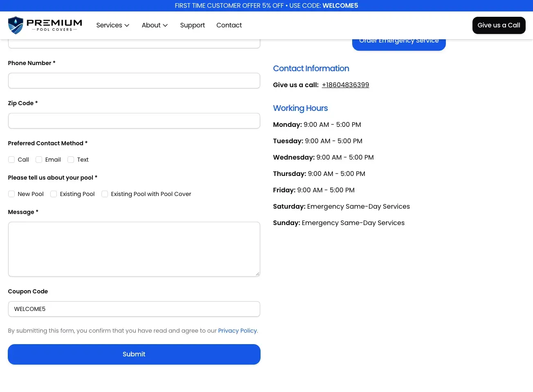Screen dimensions: 533x392
Task: Check the Email contact method checkbox
Action: click(x=39, y=160)
